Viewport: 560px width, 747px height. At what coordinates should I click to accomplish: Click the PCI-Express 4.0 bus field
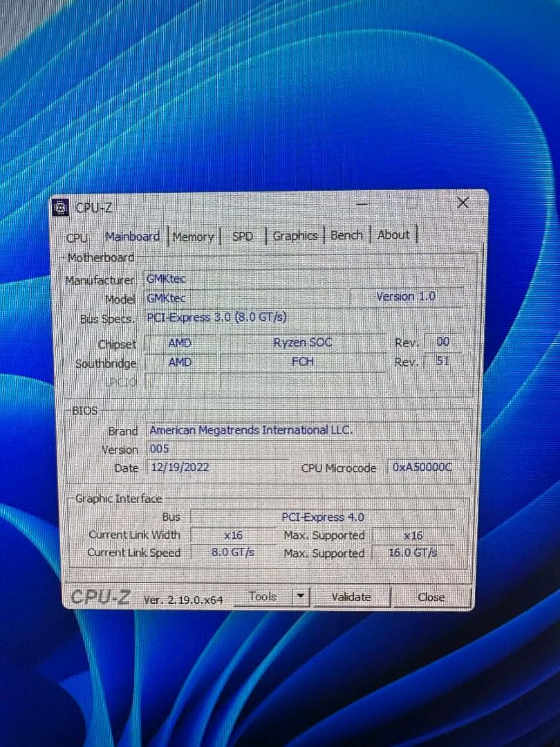323,517
